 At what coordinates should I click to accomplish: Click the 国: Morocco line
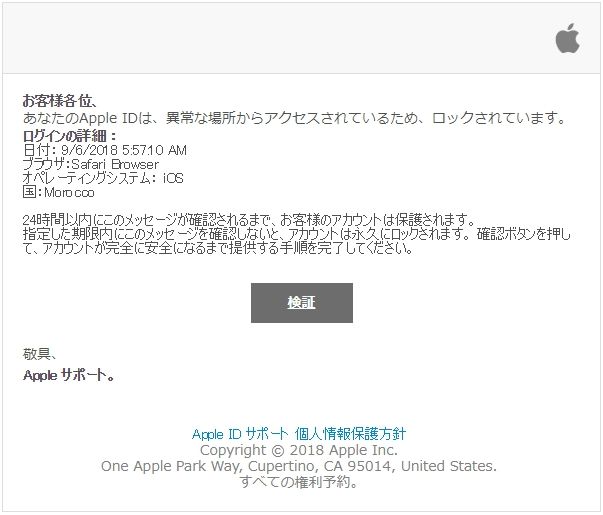58,192
